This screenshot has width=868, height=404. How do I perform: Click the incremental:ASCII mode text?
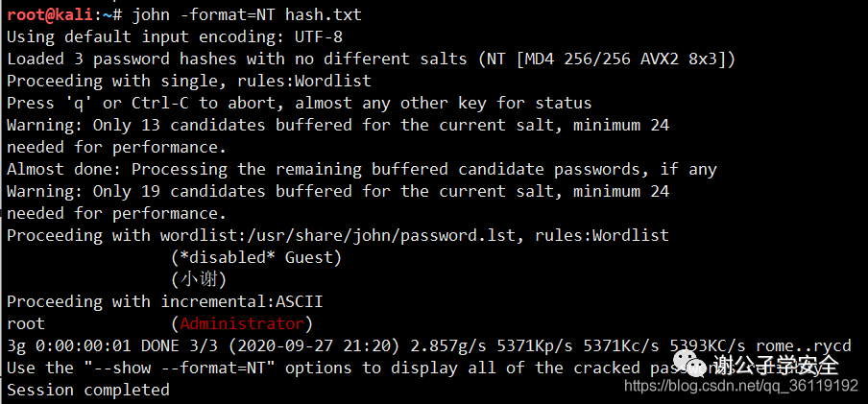click(241, 301)
